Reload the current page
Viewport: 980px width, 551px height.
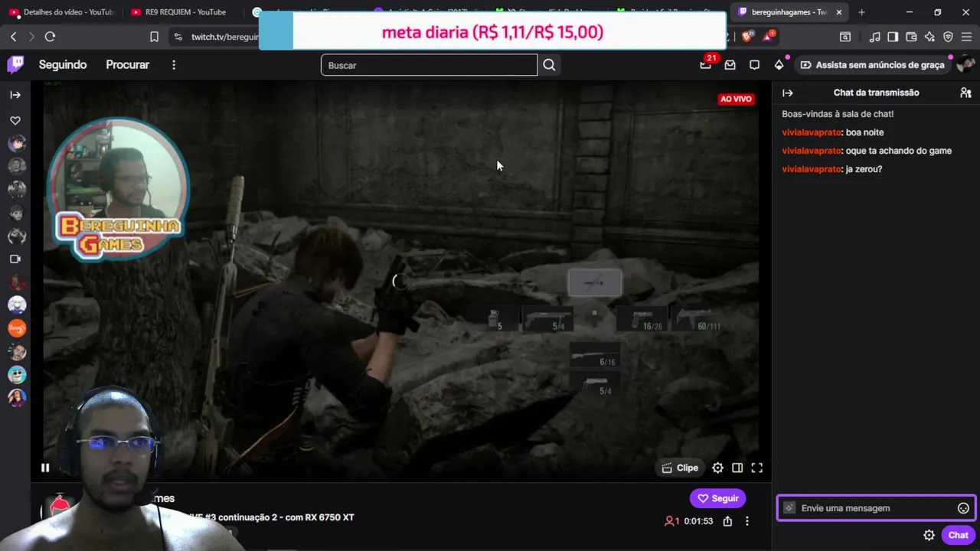50,37
